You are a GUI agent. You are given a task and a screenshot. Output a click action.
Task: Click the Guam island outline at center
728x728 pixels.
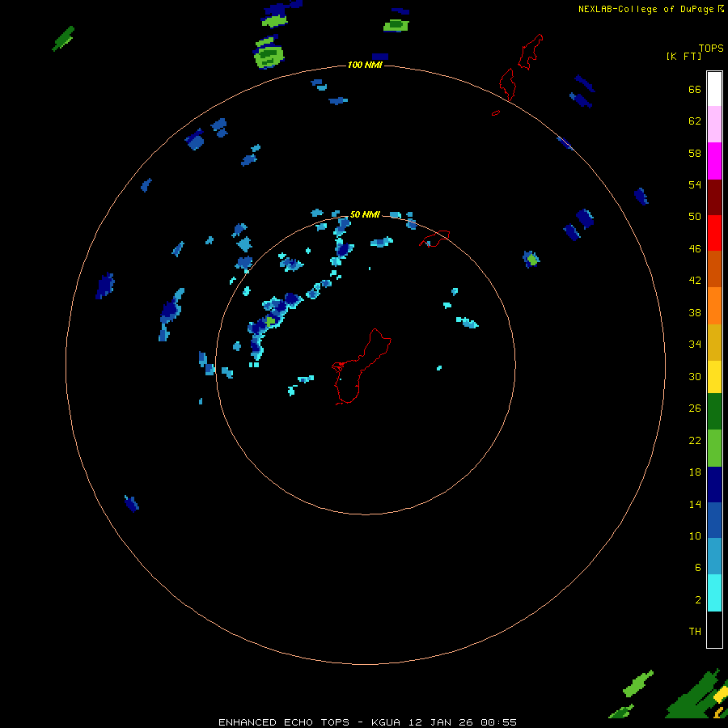[x=362, y=366]
